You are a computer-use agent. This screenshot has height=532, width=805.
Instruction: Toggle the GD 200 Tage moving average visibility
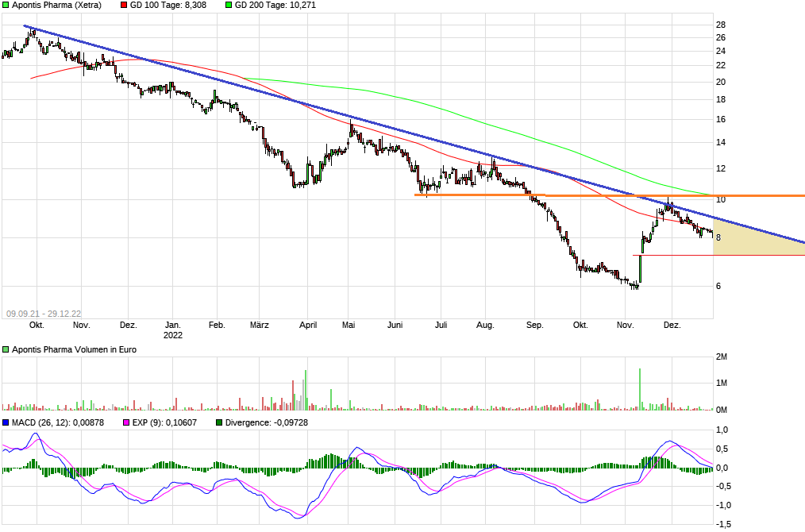(230, 6)
